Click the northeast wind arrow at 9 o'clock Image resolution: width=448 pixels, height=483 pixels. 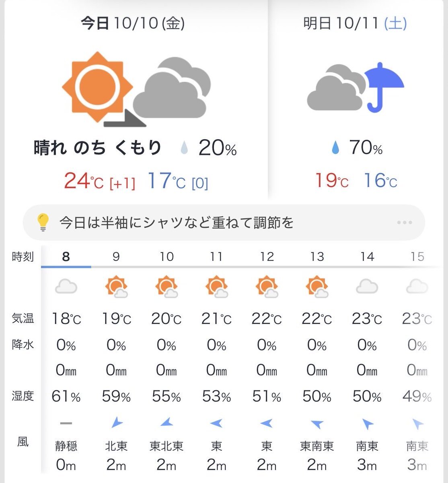click(x=116, y=423)
